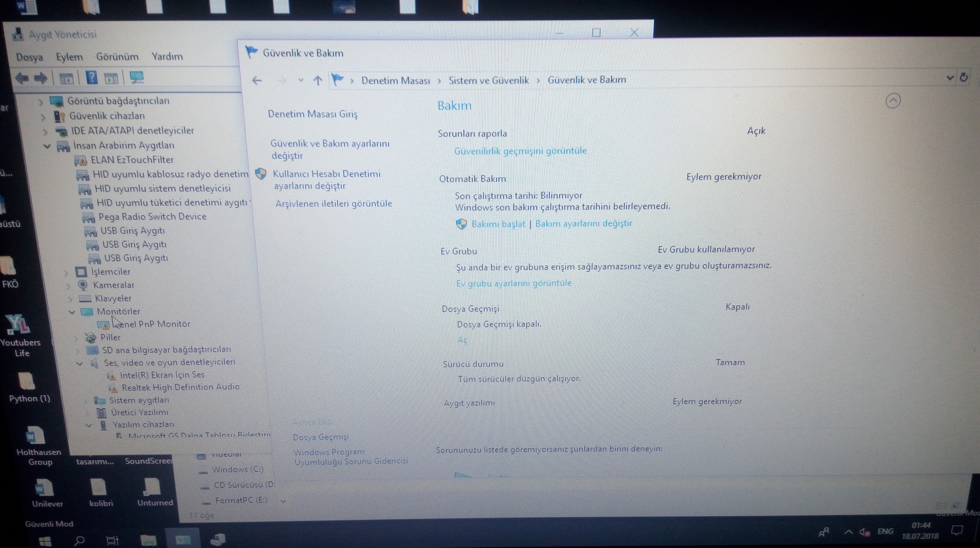Open the Dosya menu in Aygıt Yöneticisi
Viewport: 980px width, 548px height.
[x=29, y=57]
